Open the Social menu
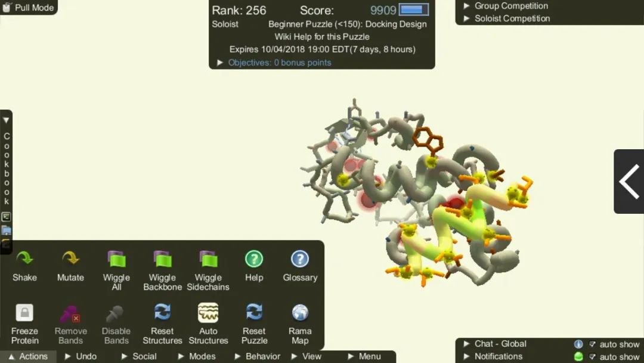This screenshot has height=363, width=644. [139, 356]
